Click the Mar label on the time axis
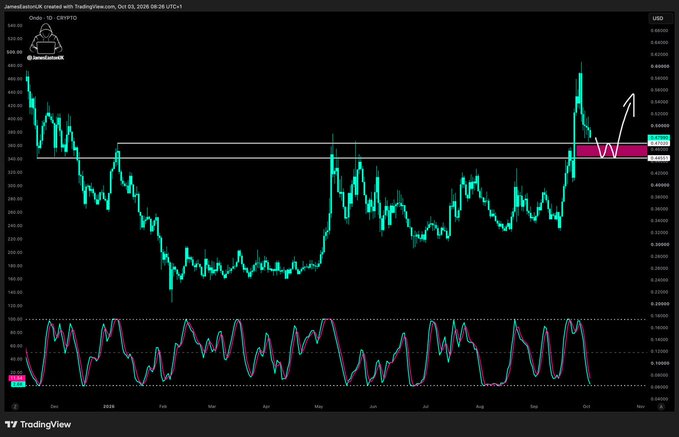The height and width of the screenshot is (437, 679). pyautogui.click(x=212, y=407)
